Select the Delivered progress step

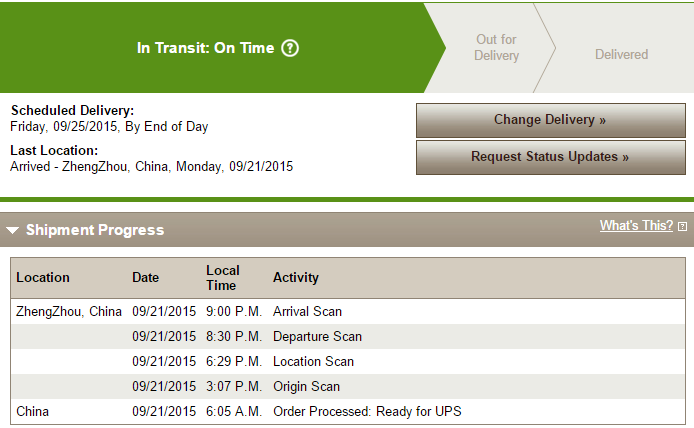click(x=621, y=54)
